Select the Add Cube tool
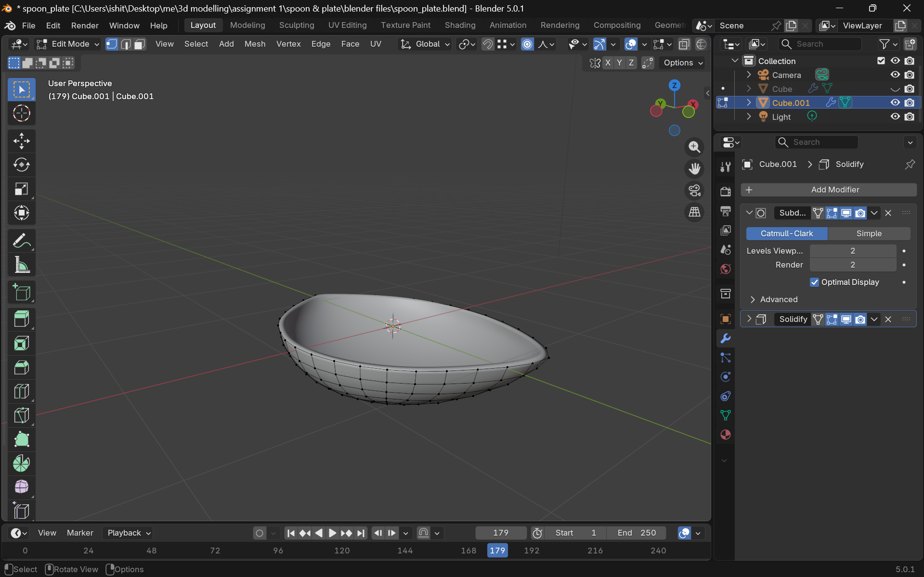The image size is (924, 577). point(22,292)
